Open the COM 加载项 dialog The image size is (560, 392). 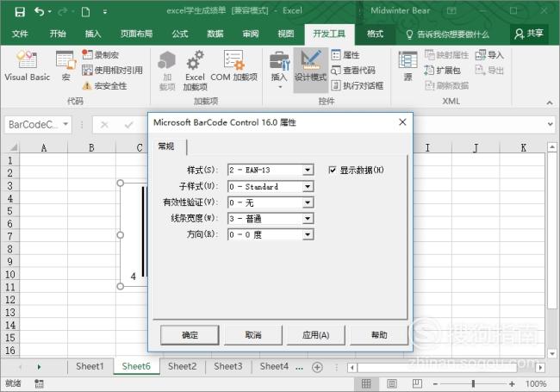234,66
